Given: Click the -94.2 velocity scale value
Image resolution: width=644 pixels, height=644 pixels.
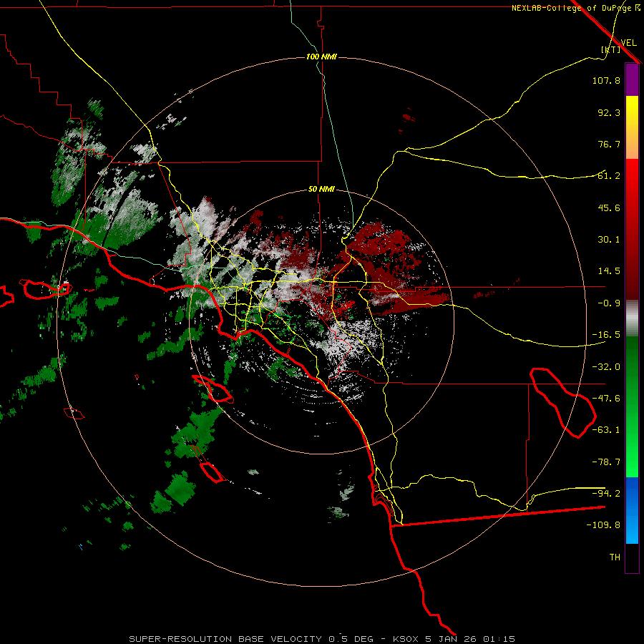Looking at the screenshot, I should 606,493.
